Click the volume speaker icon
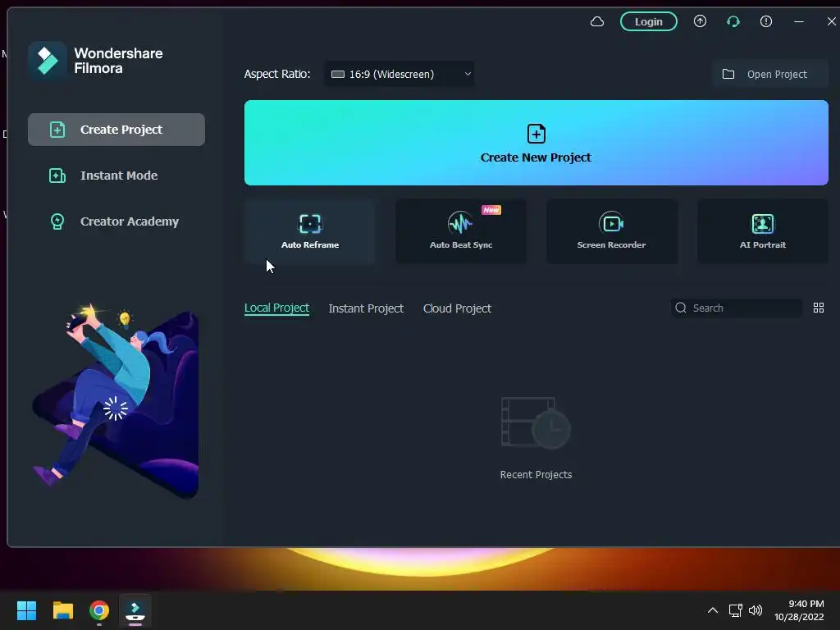This screenshot has width=840, height=630. pyautogui.click(x=756, y=610)
